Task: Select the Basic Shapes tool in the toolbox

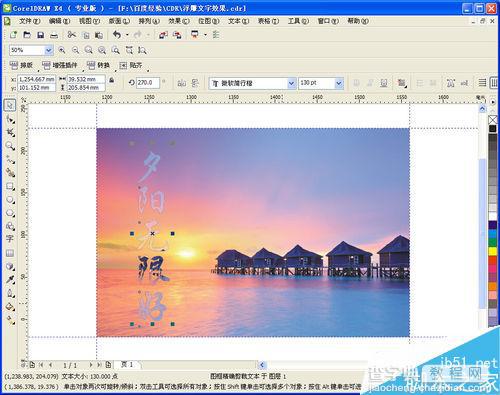Action: click(x=10, y=226)
